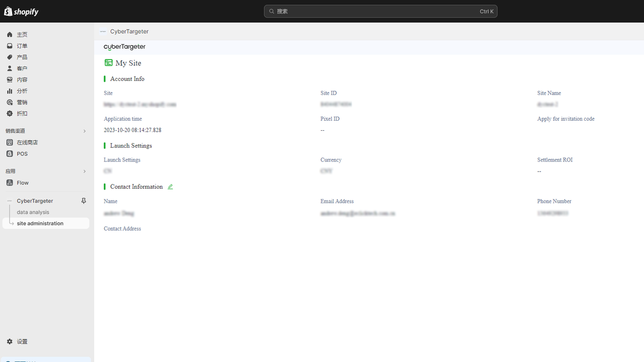Click the Account Info section heading
Viewport: 644px width, 362px height.
tap(127, 79)
